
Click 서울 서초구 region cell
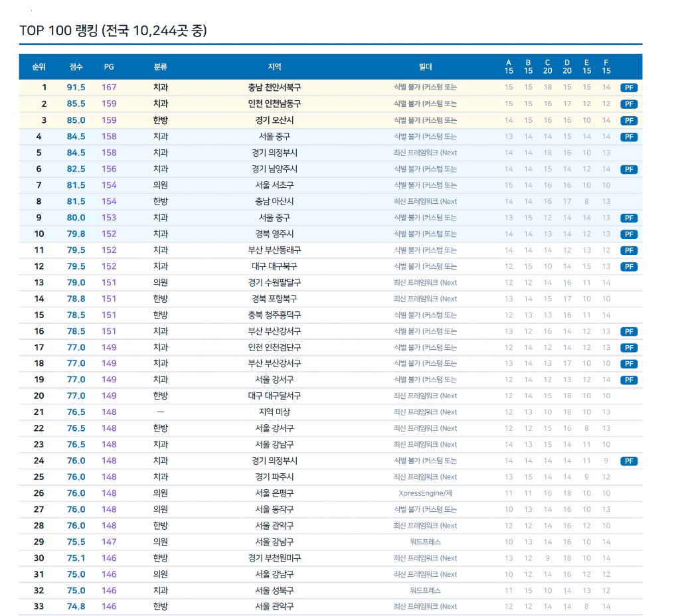pos(274,185)
